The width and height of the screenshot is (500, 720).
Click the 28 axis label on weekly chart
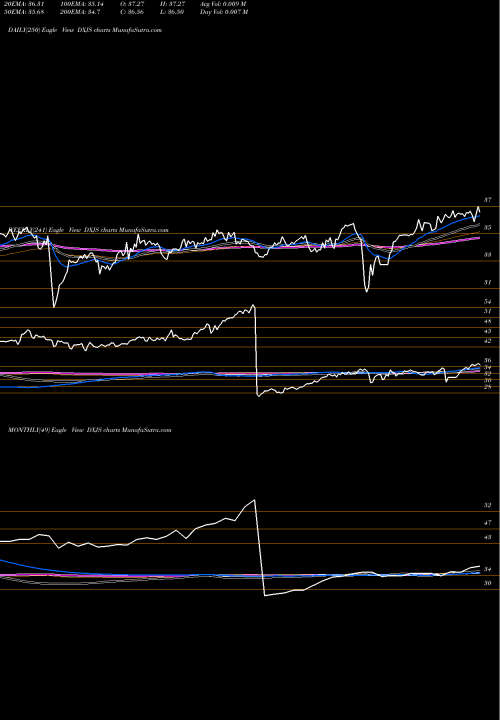point(488,387)
